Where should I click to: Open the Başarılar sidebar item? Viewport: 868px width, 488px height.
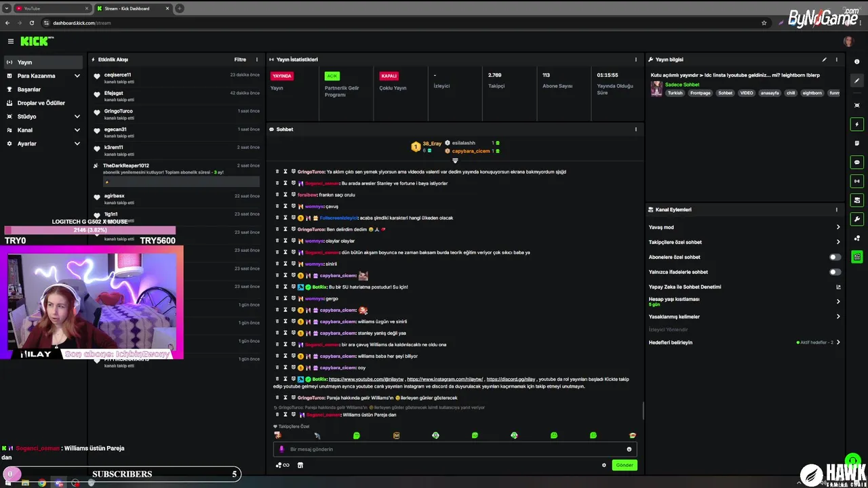coord(43,89)
